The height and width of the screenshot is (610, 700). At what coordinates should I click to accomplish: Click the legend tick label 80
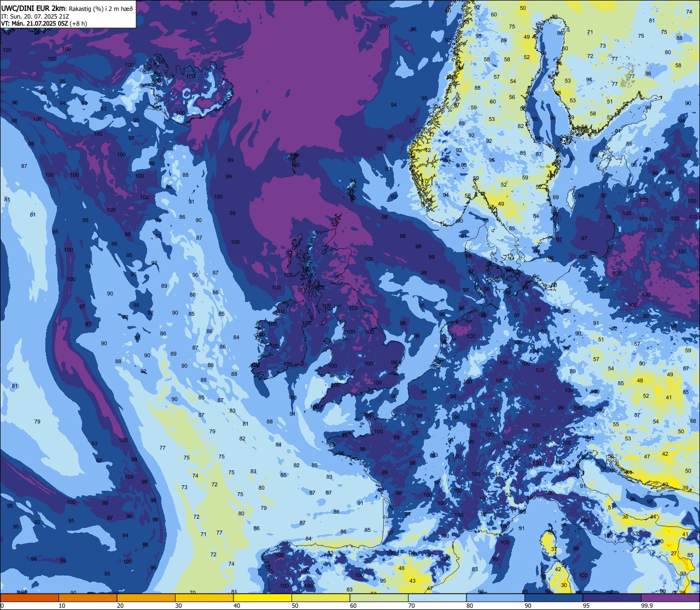pyautogui.click(x=470, y=606)
